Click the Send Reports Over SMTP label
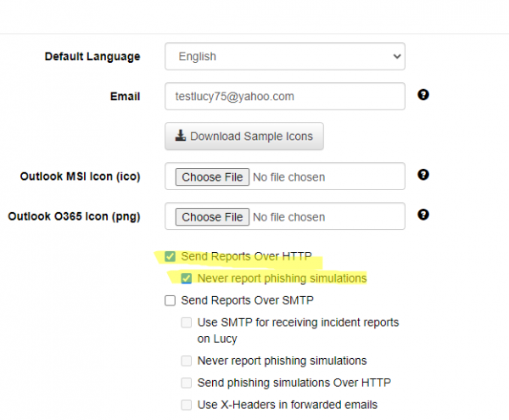 [x=248, y=300]
